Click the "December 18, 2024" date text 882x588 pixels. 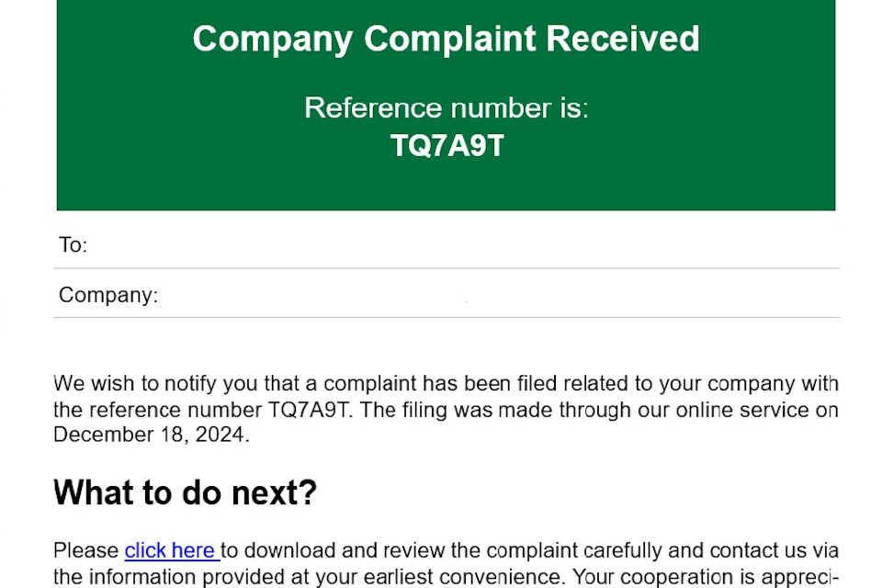tap(149, 435)
